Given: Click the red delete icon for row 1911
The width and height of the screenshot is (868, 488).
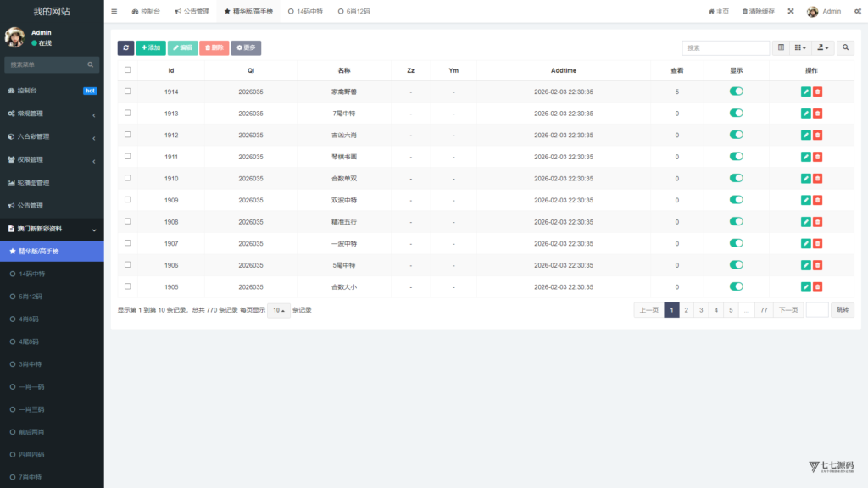Looking at the screenshot, I should (817, 157).
